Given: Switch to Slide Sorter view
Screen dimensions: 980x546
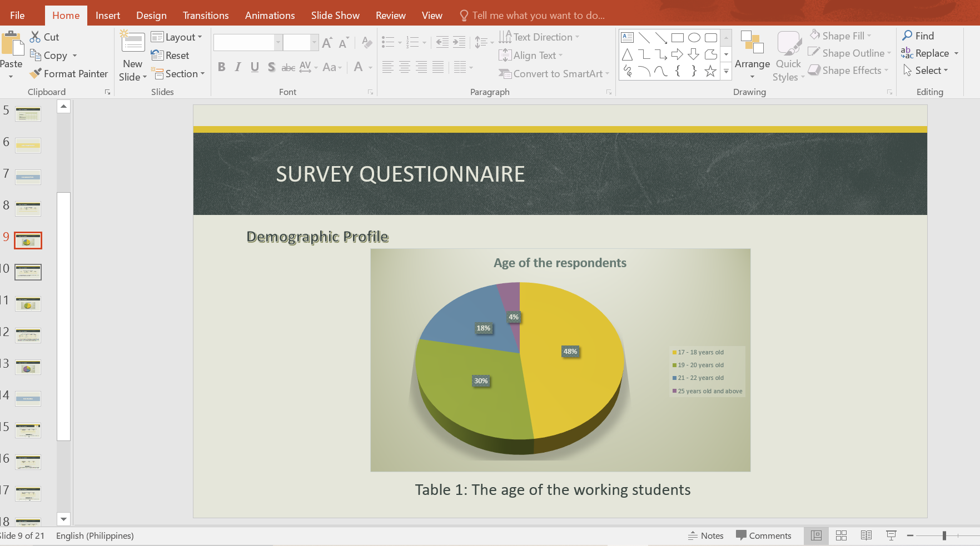Looking at the screenshot, I should coord(841,535).
